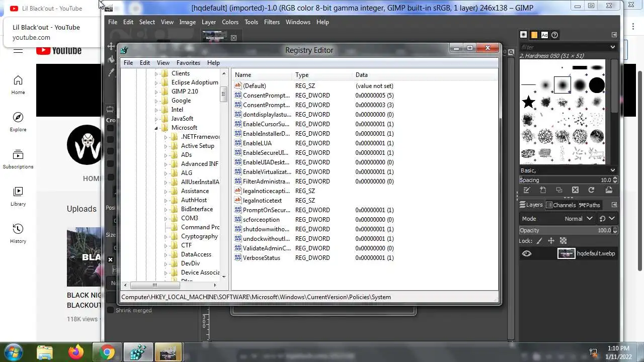Select GIMP Move tool in toolbox
This screenshot has height=362, width=644.
[111, 46]
